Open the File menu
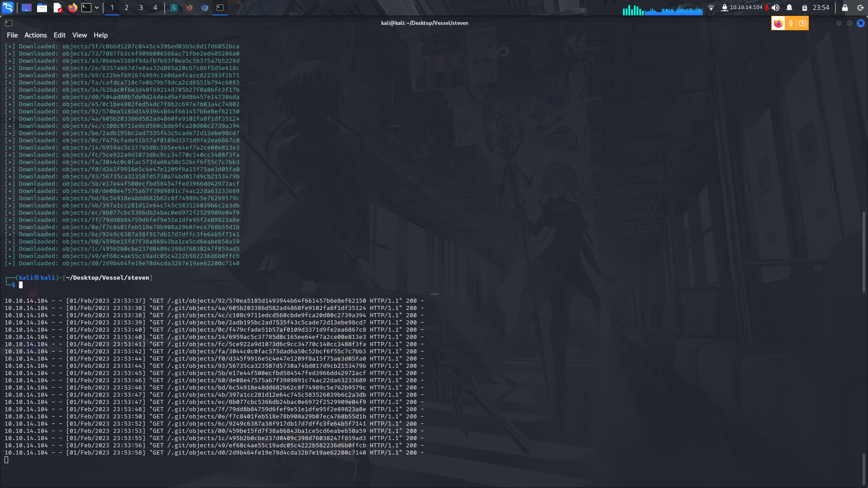 (12, 35)
